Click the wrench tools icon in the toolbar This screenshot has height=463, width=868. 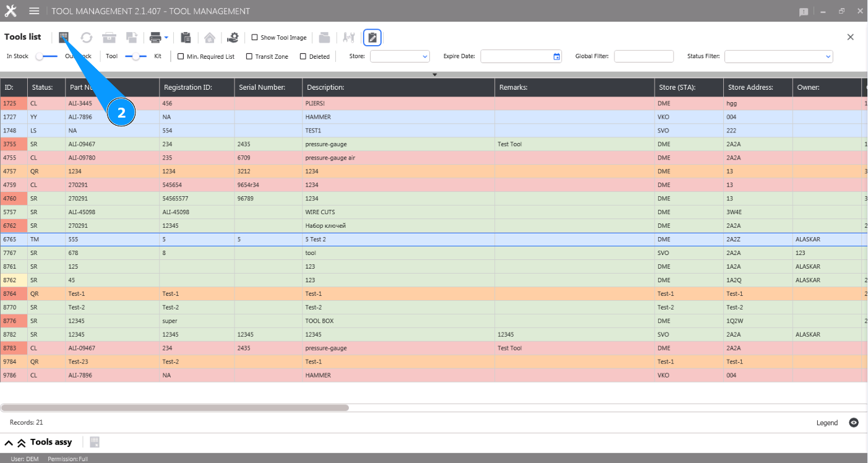click(x=349, y=38)
